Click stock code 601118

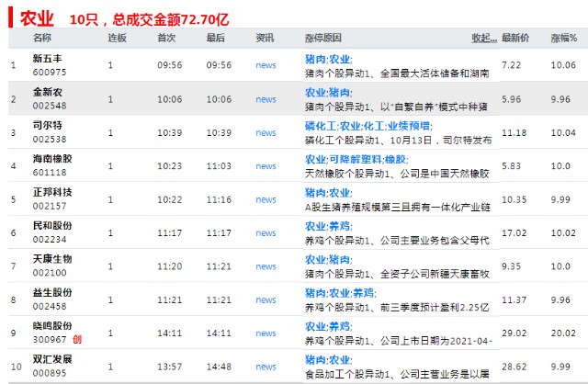(x=50, y=173)
